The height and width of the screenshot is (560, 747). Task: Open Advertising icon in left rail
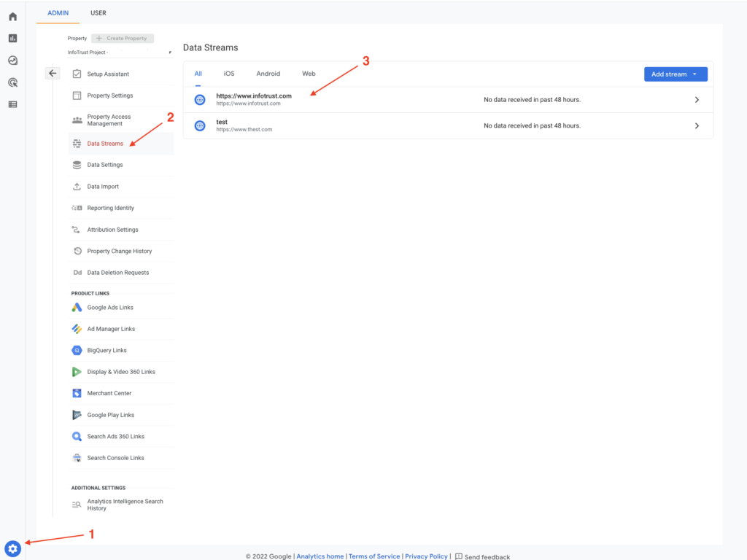pyautogui.click(x=12, y=82)
